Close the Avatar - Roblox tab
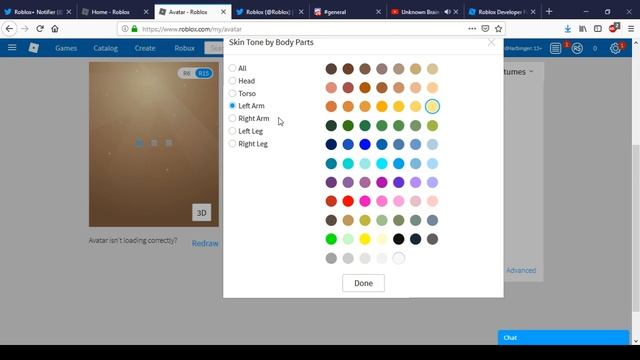 [x=223, y=12]
